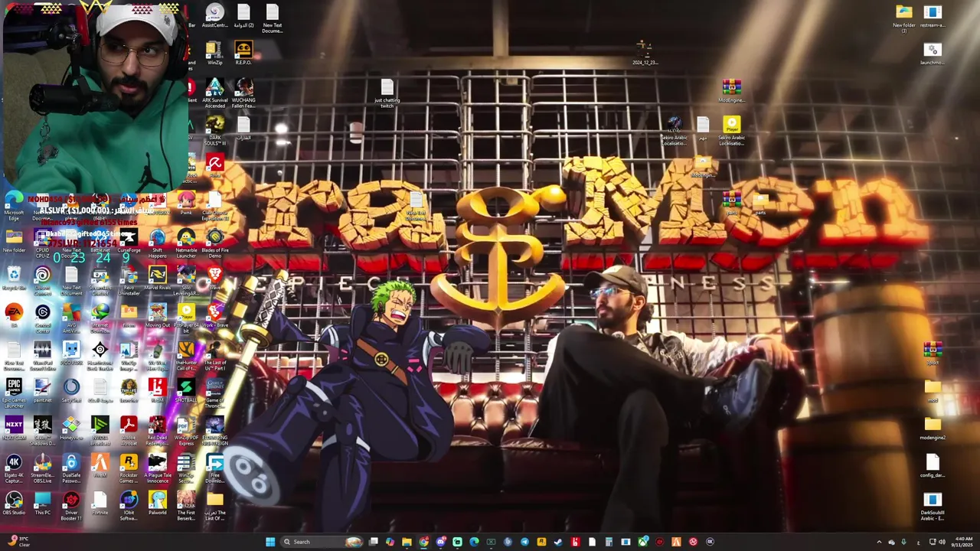Launch Epic Games Launcher from desktop
Screen dimensions: 980x551
pyautogui.click(x=14, y=393)
